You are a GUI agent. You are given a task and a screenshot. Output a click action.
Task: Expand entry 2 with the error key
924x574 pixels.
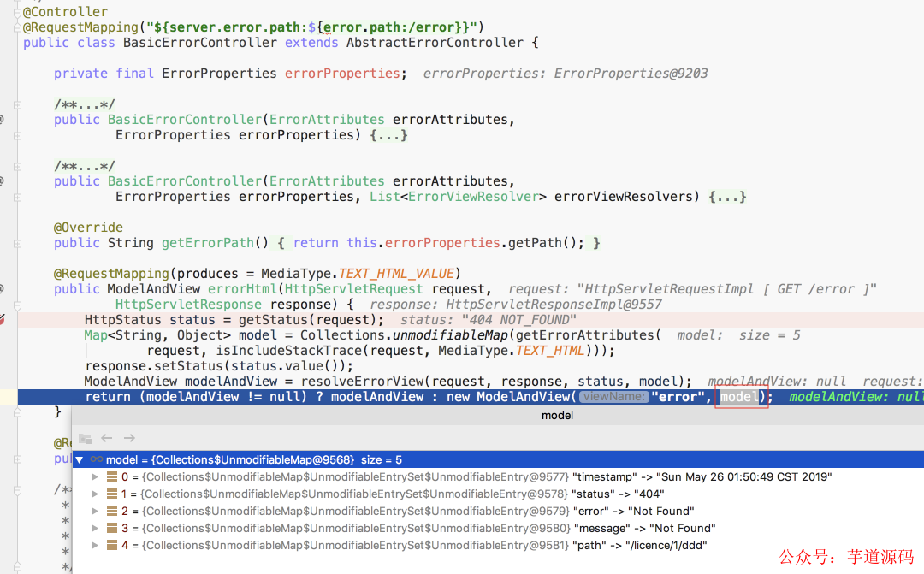point(94,511)
